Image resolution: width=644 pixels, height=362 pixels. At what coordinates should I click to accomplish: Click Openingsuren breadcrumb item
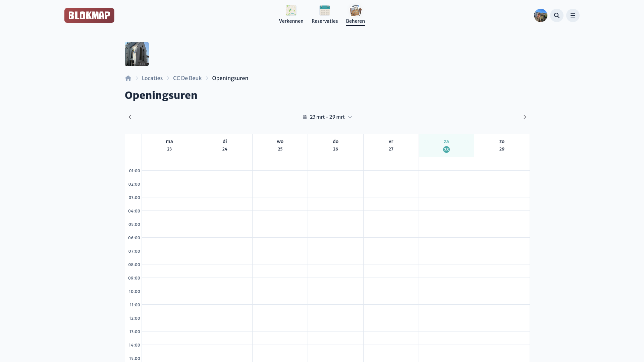(230, 78)
